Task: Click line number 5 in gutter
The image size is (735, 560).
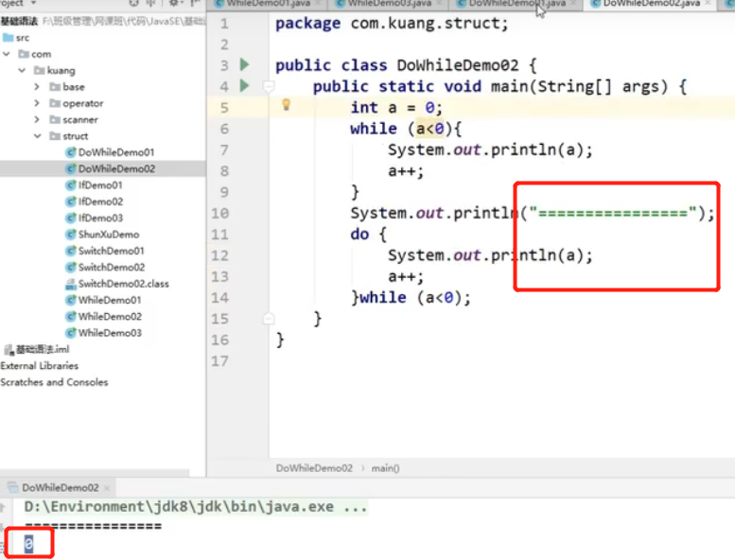Action: (x=224, y=108)
